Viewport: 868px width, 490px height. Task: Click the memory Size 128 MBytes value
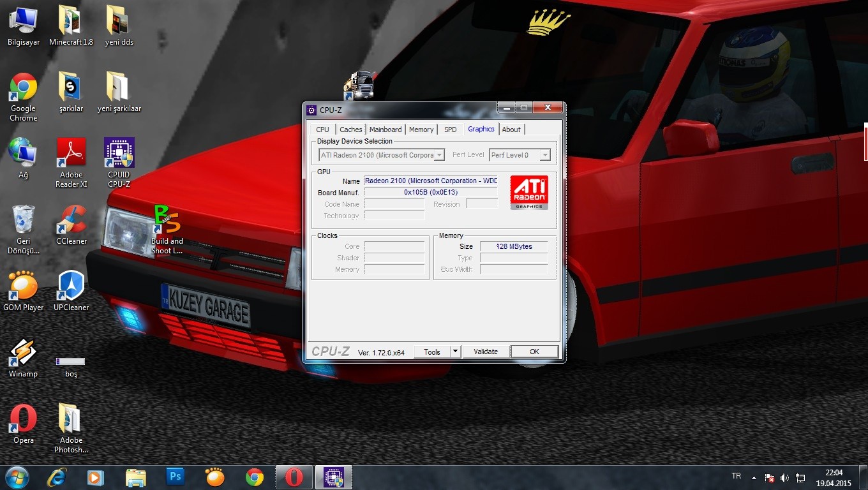(x=514, y=246)
